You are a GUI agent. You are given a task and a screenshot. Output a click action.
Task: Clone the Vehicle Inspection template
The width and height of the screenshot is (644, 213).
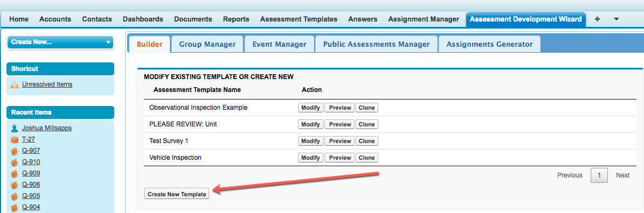[x=367, y=158]
